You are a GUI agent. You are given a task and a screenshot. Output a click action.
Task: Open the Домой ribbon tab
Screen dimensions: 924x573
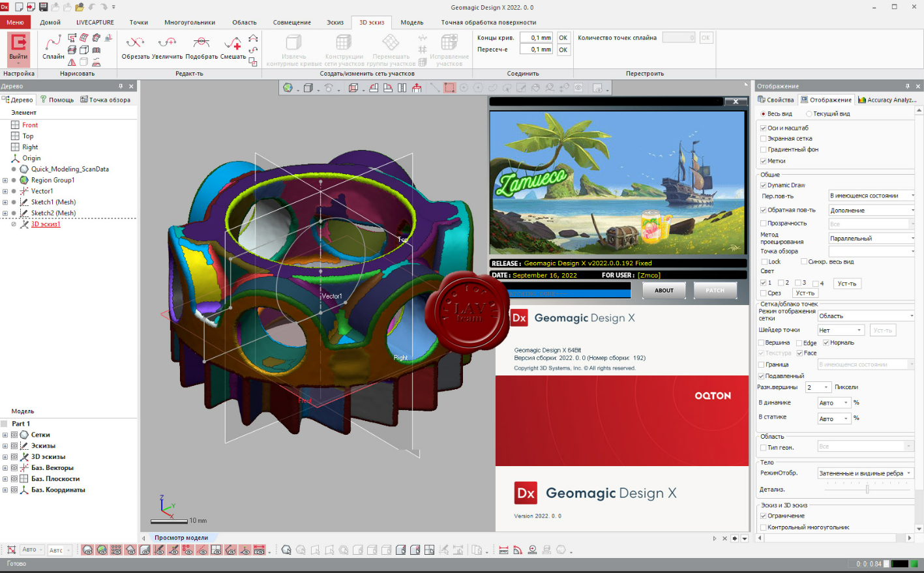50,22
